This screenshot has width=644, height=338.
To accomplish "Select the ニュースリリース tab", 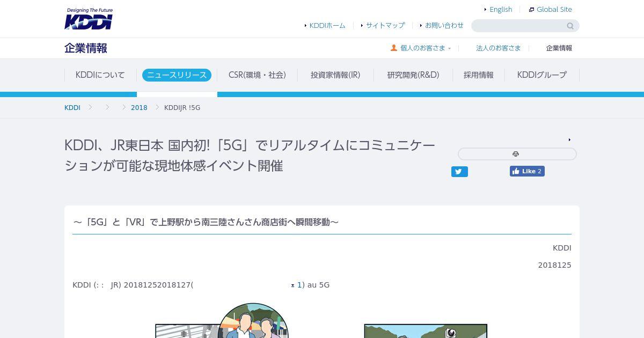I will (x=177, y=75).
